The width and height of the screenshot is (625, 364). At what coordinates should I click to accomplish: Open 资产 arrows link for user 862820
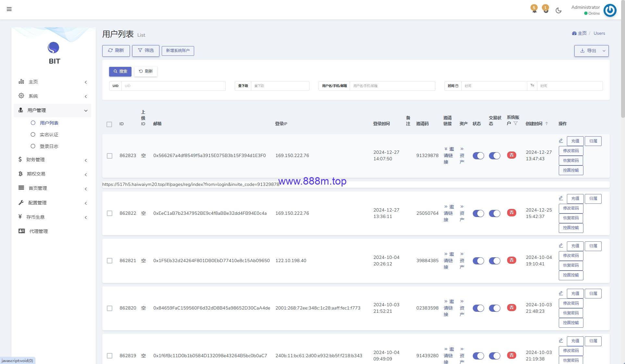(x=462, y=308)
